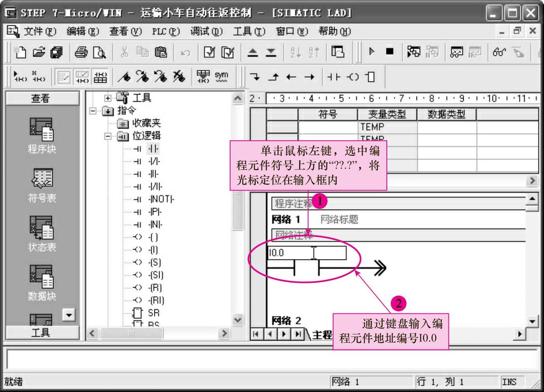Click the New project icon
Screen dimensions: 544x392
click(20, 52)
